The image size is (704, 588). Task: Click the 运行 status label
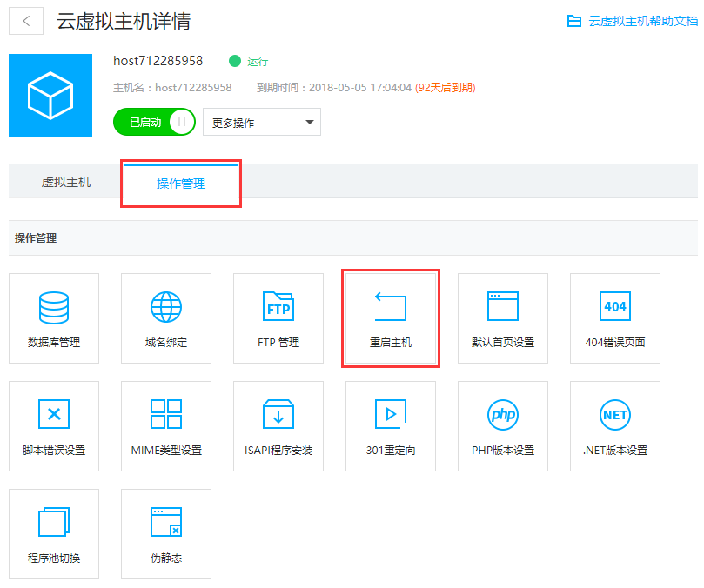pyautogui.click(x=258, y=61)
